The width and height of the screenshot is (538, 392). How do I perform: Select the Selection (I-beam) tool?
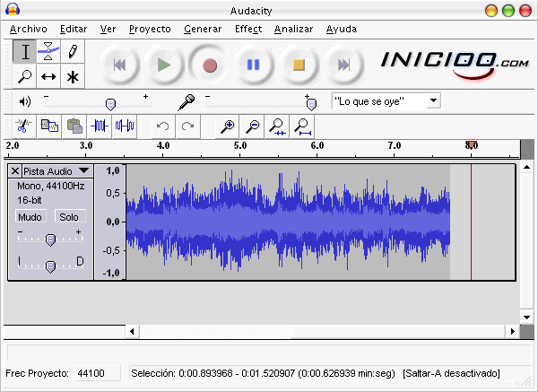(25, 52)
